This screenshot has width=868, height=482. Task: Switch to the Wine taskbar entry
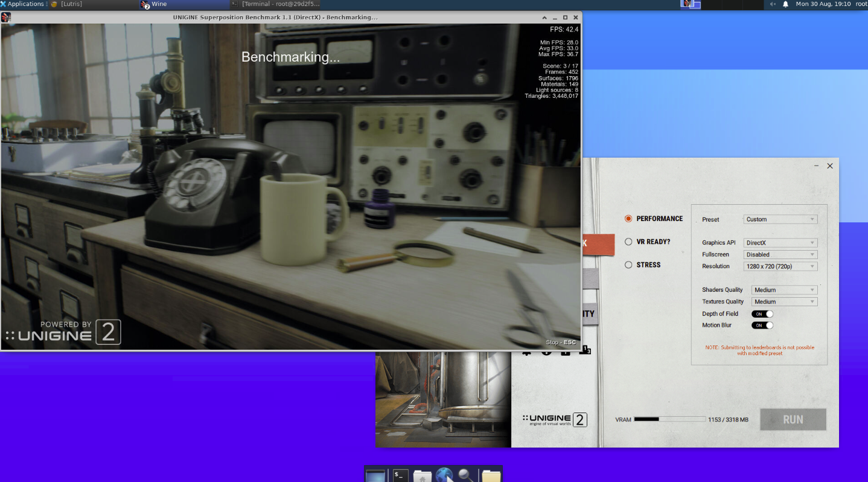point(183,4)
